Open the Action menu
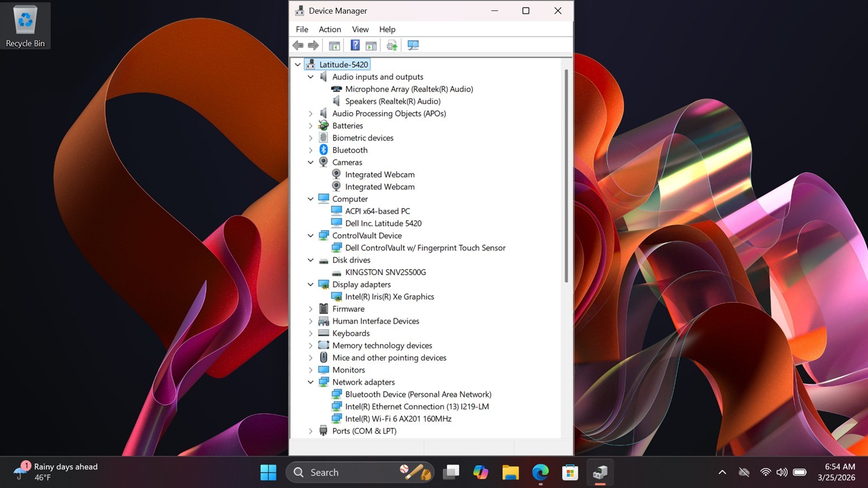 tap(330, 29)
